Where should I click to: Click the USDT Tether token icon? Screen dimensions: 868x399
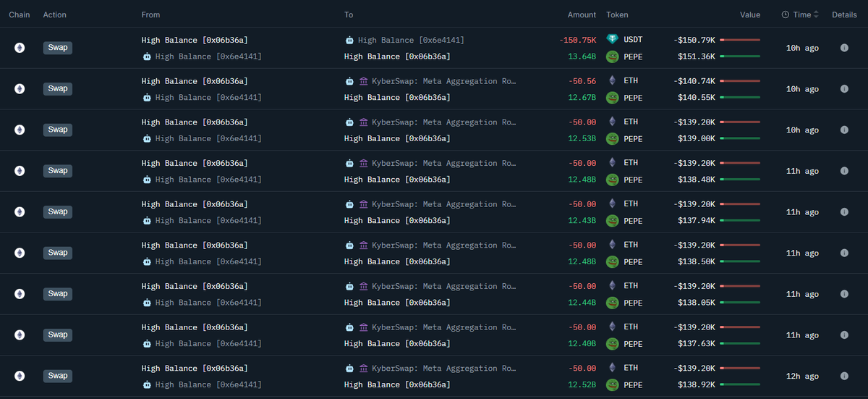[612, 40]
